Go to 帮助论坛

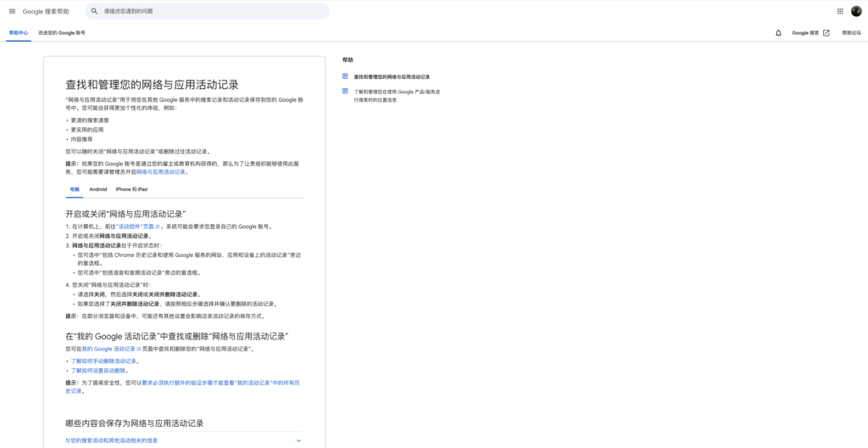click(851, 33)
